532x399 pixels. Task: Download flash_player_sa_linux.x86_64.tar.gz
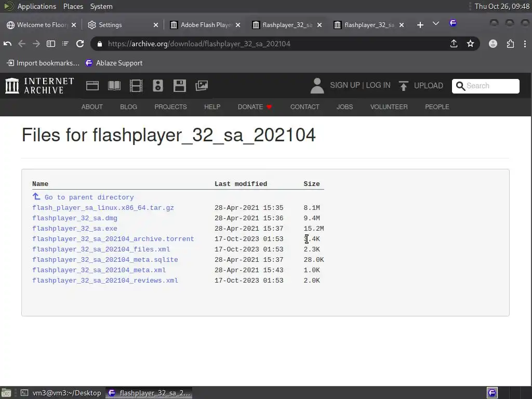103,208
